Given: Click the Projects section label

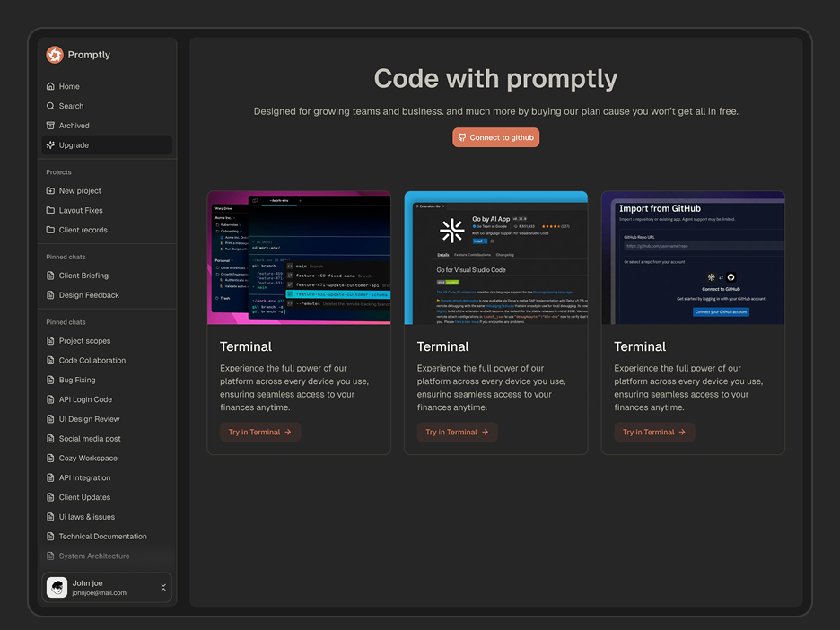Looking at the screenshot, I should click(x=58, y=172).
